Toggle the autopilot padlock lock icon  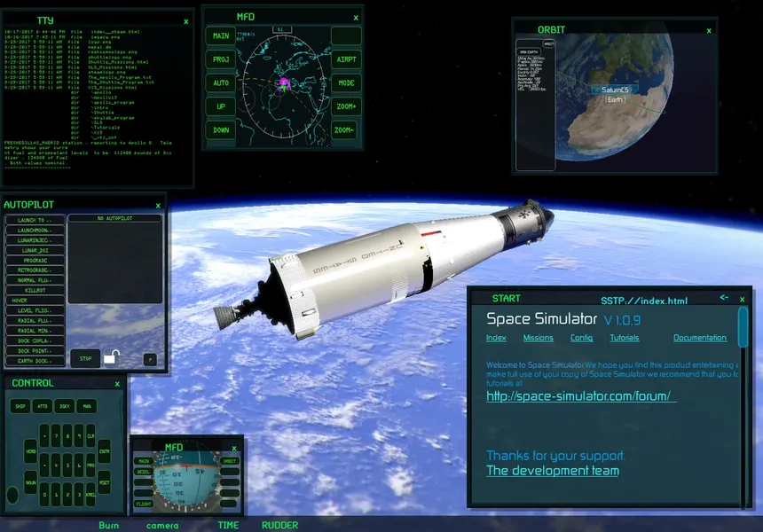[x=112, y=357]
